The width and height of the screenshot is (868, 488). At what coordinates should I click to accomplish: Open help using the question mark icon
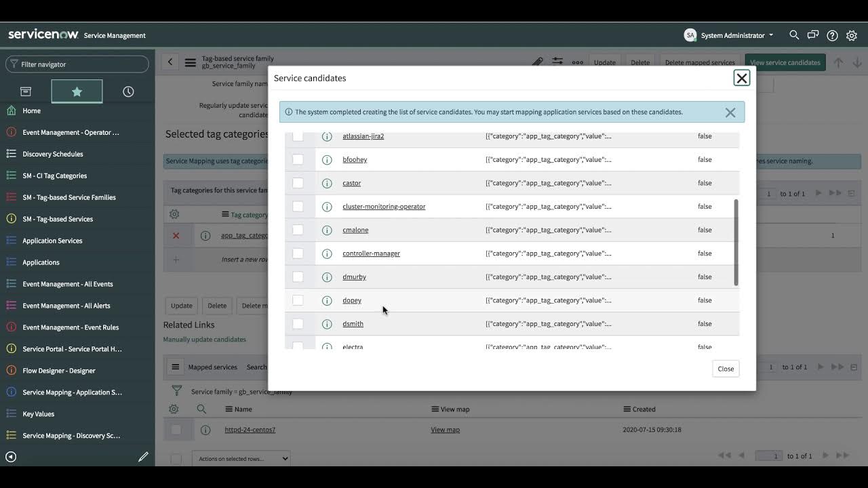[832, 35]
